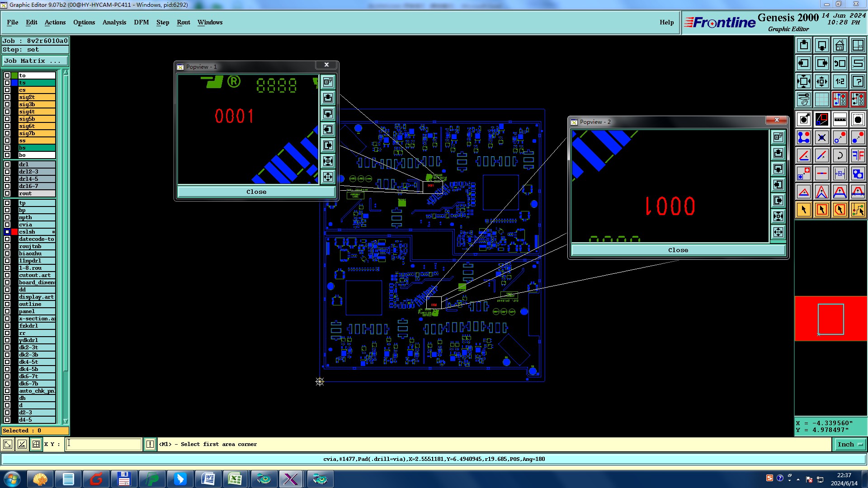Viewport: 868px width, 488px height.
Task: Click Close button in Popview 2
Action: (x=678, y=250)
